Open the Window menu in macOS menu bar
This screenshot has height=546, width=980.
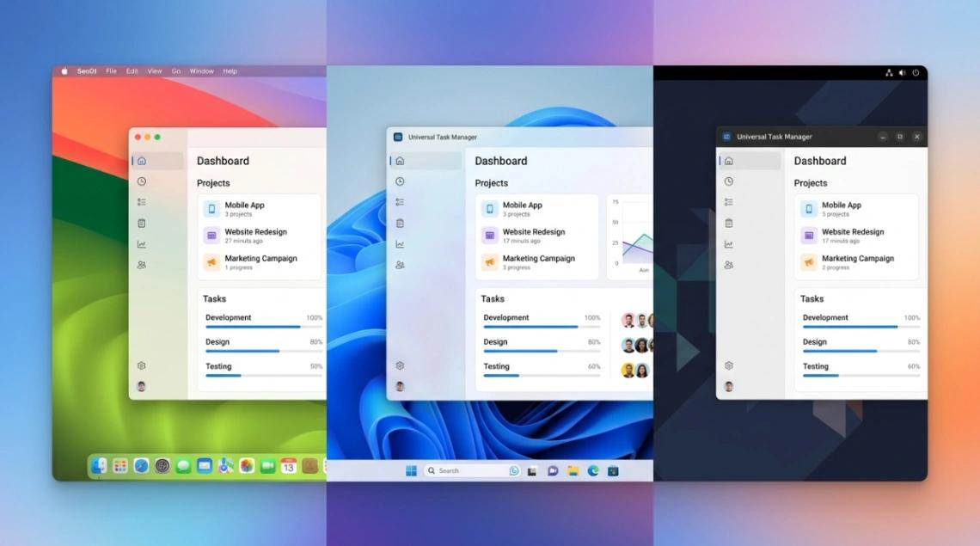click(x=202, y=71)
